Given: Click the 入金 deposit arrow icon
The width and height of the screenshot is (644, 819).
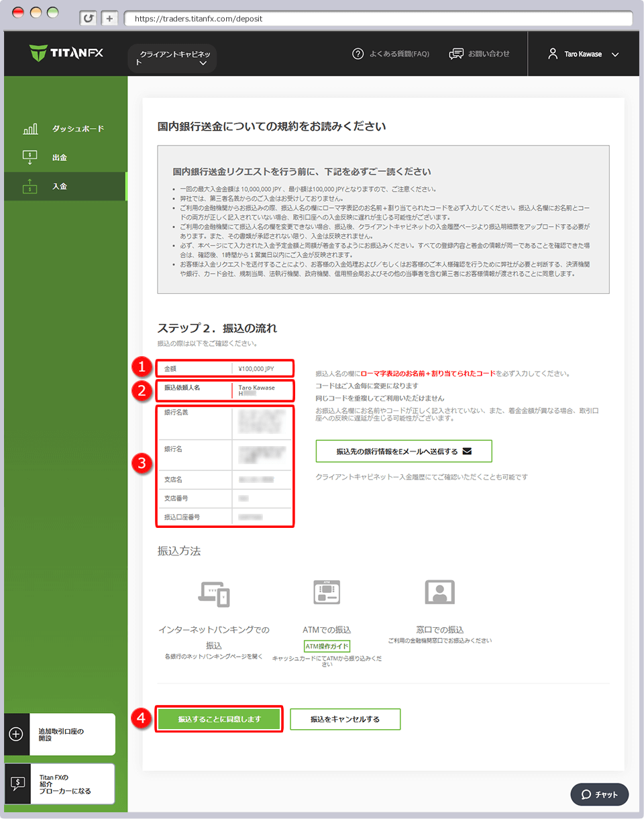Looking at the screenshot, I should click(x=30, y=186).
